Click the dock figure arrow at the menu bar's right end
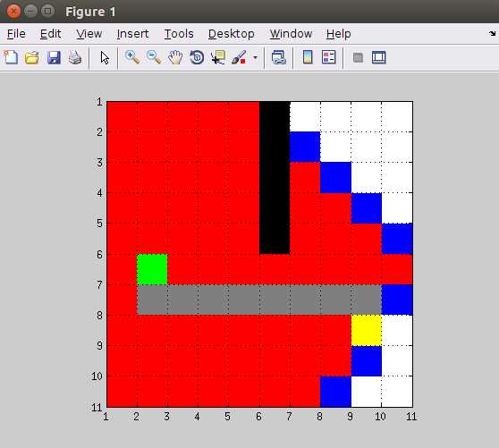 coord(493,33)
